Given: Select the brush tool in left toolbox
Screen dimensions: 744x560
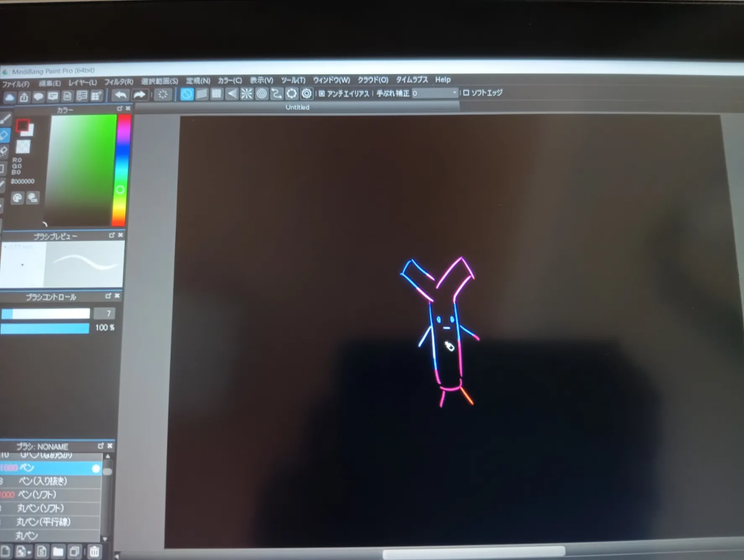Looking at the screenshot, I should pos(5,119).
